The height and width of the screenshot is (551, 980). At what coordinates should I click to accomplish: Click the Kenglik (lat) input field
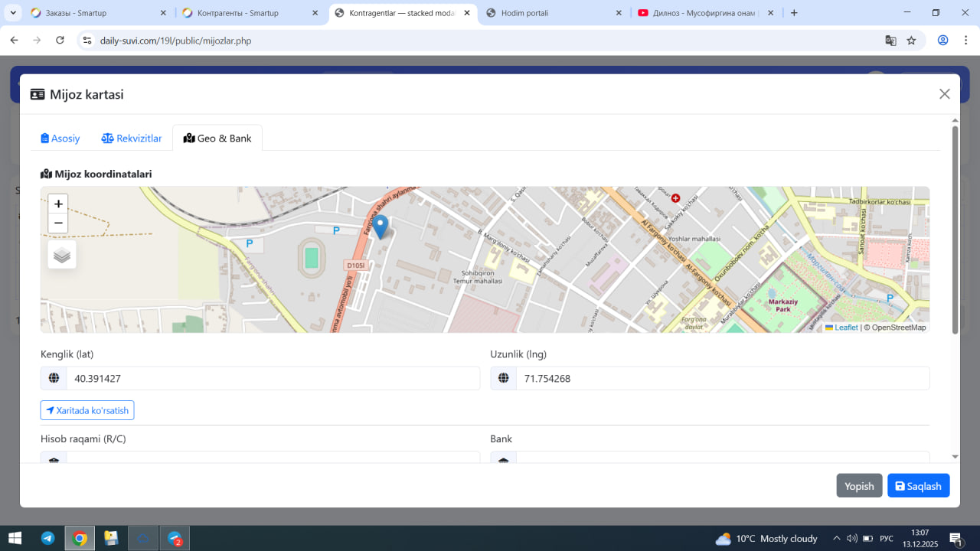273,378
